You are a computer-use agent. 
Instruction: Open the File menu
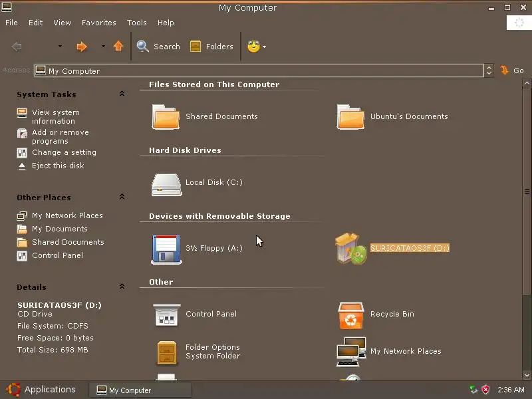tap(11, 23)
